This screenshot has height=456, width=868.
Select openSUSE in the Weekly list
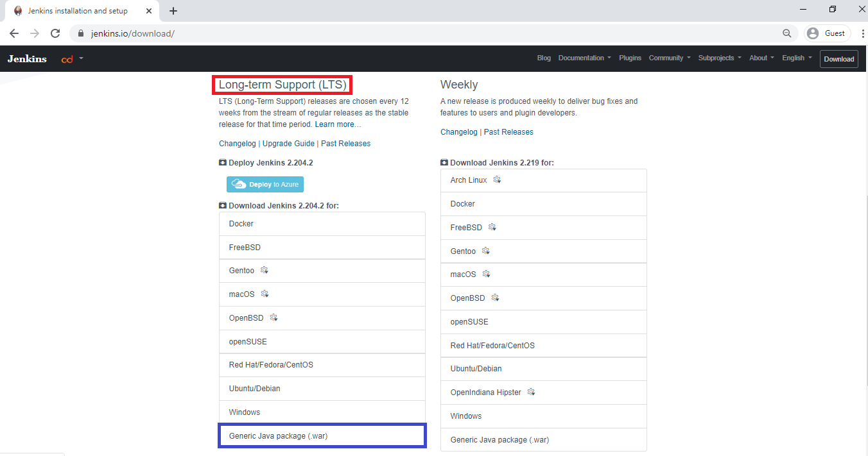tap(544, 322)
